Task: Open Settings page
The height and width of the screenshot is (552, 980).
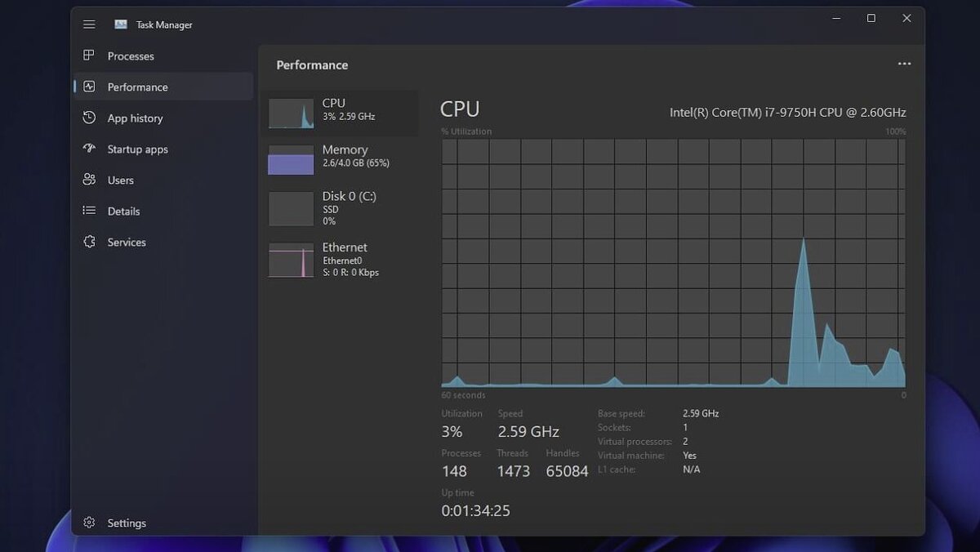Action: click(163, 523)
